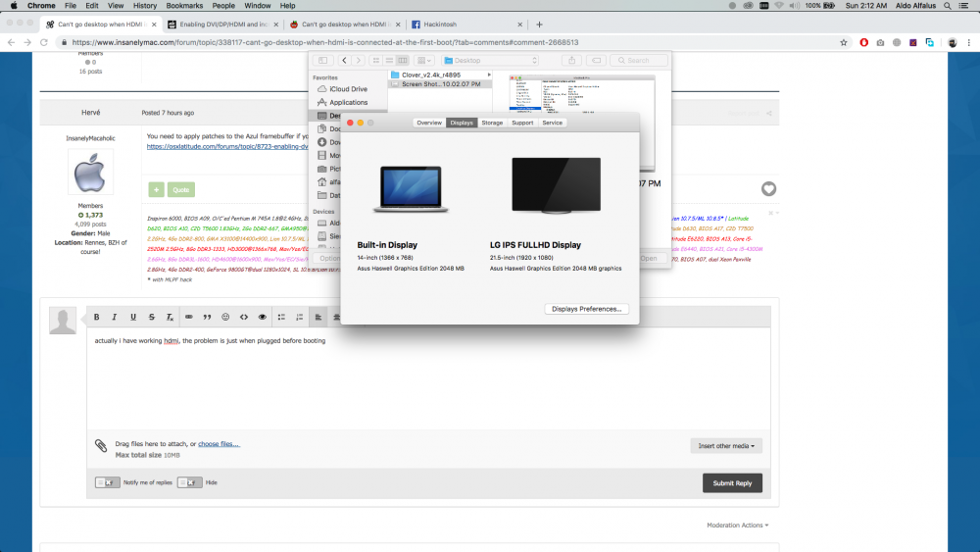Insert code block with brackets icon

coord(244,317)
